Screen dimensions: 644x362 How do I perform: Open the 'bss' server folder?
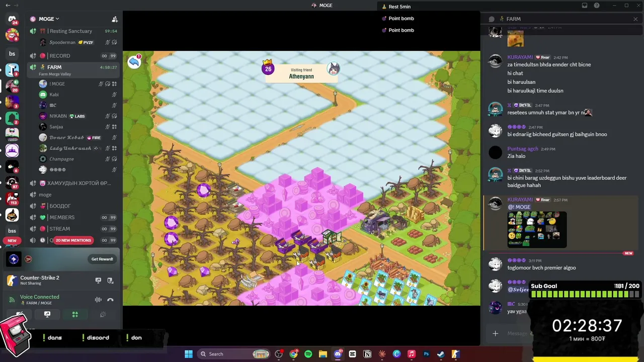(x=12, y=231)
